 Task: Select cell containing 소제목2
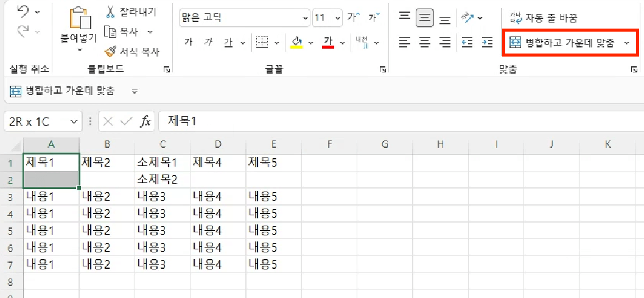(163, 180)
